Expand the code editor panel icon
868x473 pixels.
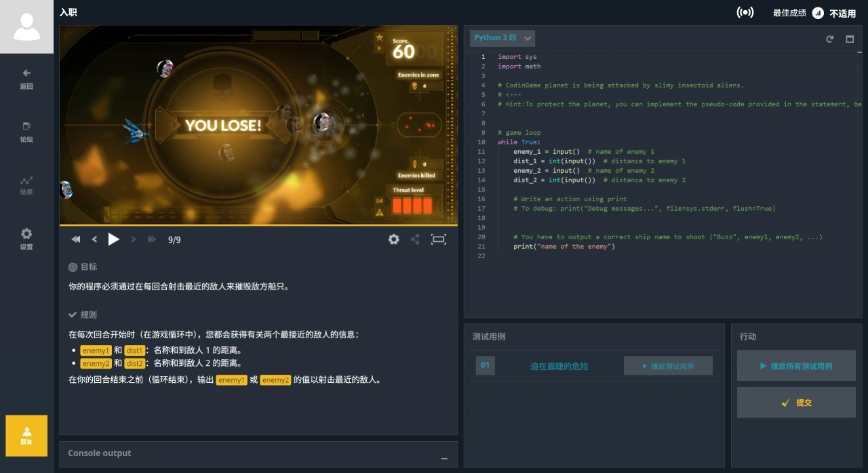[x=849, y=39]
